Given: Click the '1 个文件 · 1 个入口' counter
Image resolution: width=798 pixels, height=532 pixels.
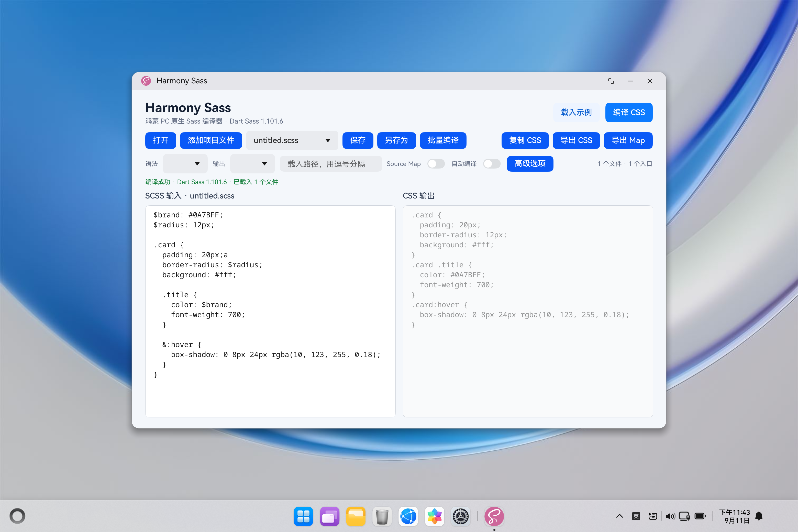Looking at the screenshot, I should click(x=625, y=164).
